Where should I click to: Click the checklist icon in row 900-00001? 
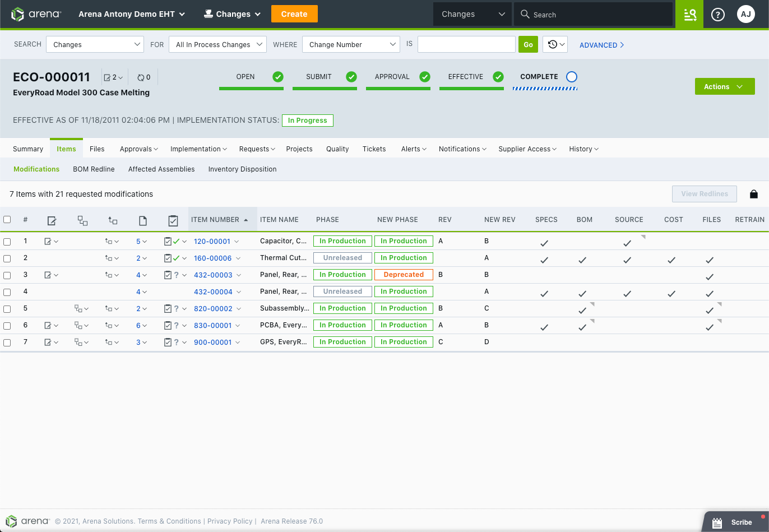pos(168,343)
